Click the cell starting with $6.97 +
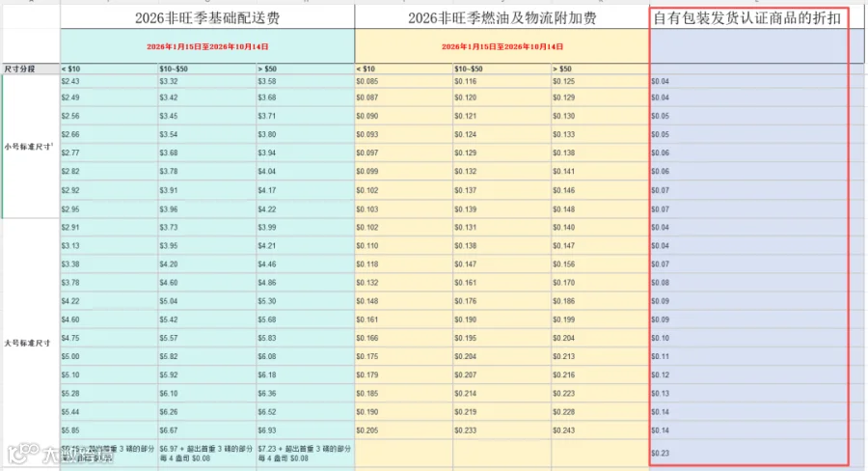This screenshot has width=868, height=471. pyautogui.click(x=207, y=454)
